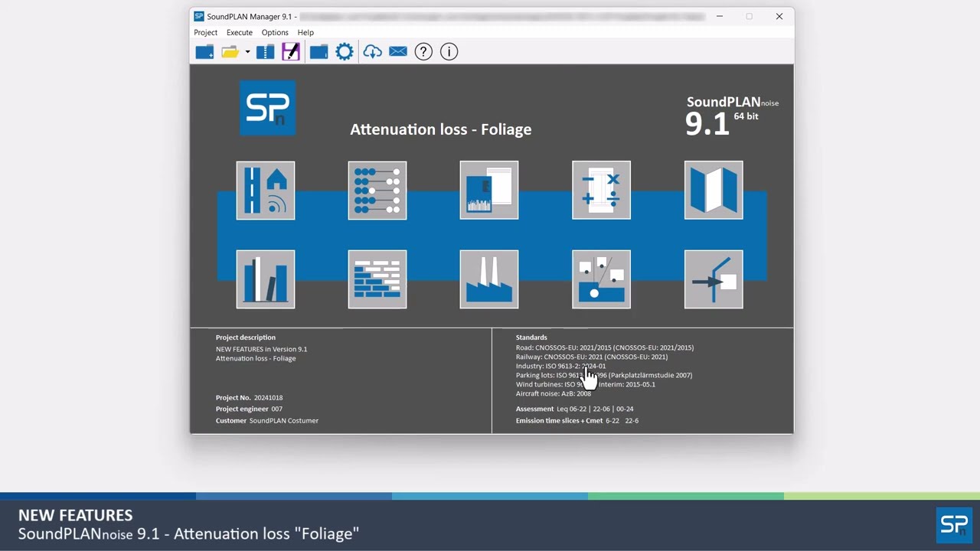This screenshot has height=551, width=980.
Task: Open the factory chimney industry module
Action: 489,279
